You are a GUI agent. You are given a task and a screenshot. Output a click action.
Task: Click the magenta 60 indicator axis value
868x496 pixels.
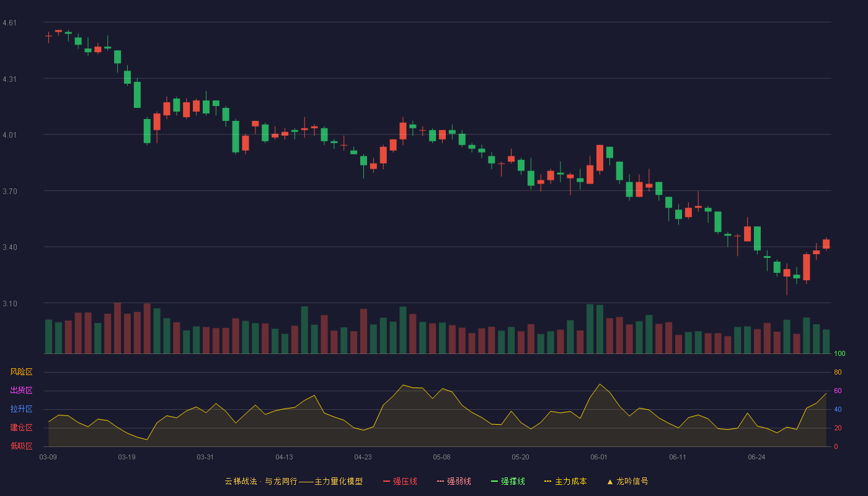(838, 391)
